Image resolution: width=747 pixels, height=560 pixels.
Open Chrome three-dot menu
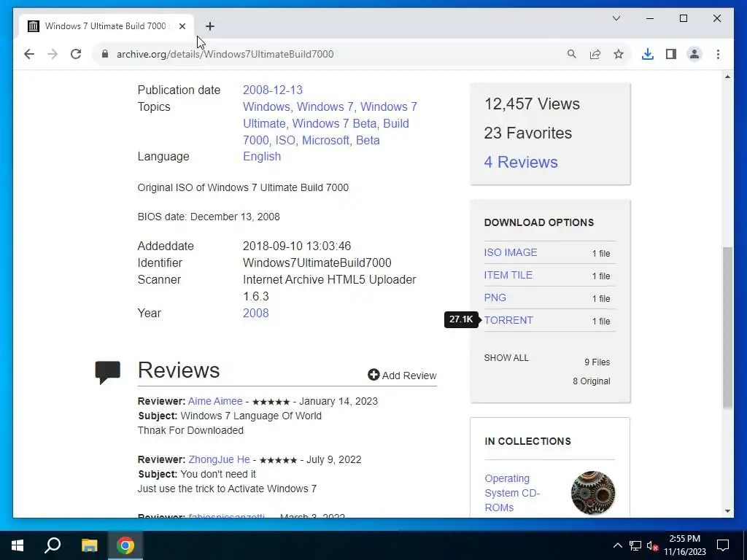718,54
